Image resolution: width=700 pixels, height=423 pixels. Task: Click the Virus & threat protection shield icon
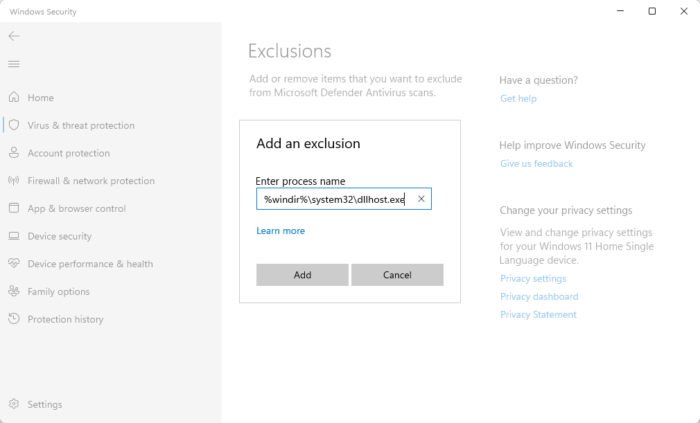click(x=14, y=125)
